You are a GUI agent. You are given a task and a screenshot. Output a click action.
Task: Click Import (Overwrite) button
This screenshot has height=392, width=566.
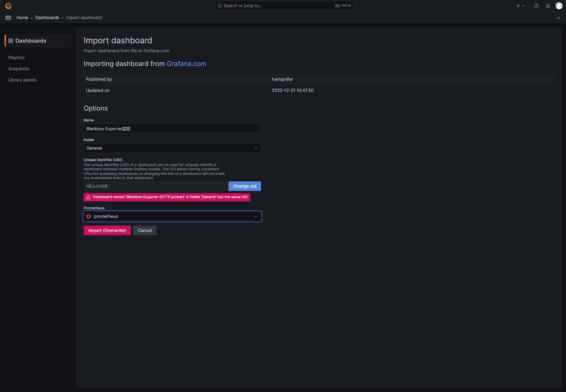coord(107,231)
